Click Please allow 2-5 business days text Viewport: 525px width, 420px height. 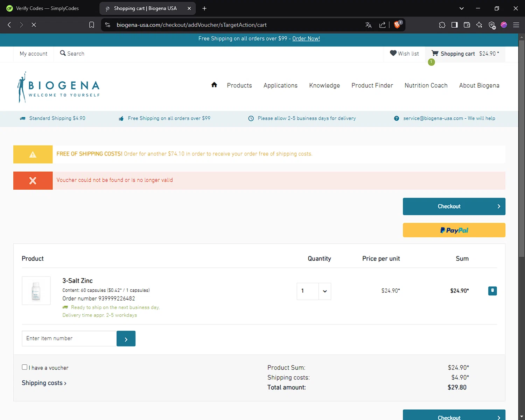307,118
